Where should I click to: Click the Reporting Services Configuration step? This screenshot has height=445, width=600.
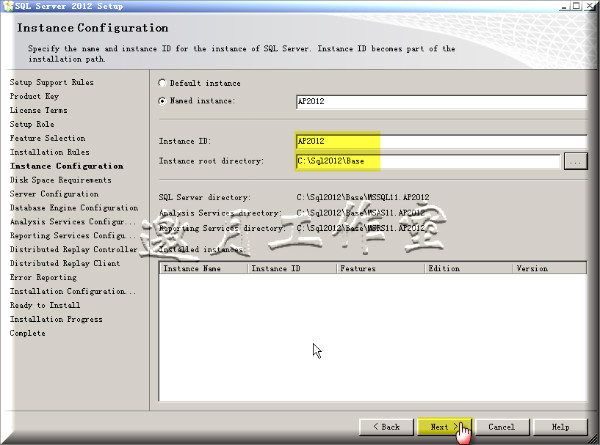[x=73, y=236]
